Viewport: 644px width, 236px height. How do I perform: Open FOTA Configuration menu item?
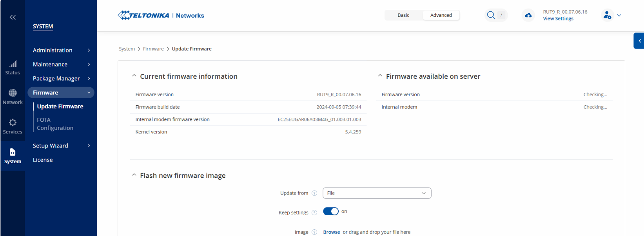pos(55,124)
